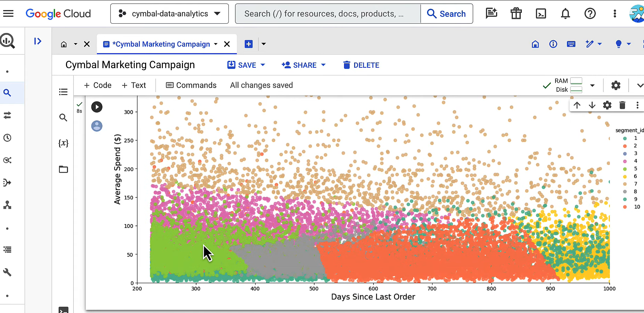This screenshot has width=644, height=313.
Task: Open the list view icon in sidebar
Action: [7, 249]
